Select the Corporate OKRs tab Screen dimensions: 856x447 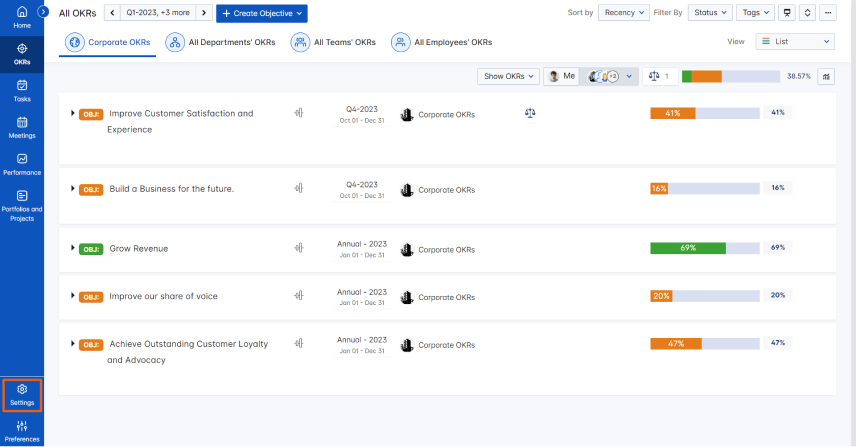108,42
